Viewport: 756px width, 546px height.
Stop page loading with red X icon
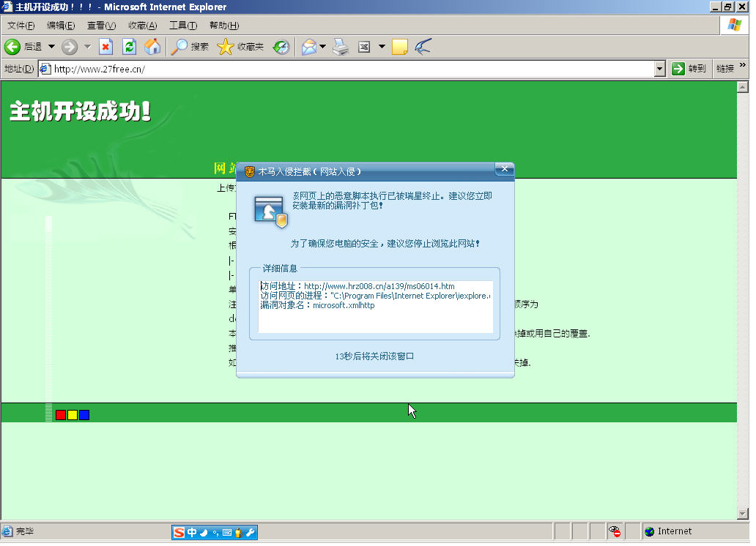pos(105,47)
